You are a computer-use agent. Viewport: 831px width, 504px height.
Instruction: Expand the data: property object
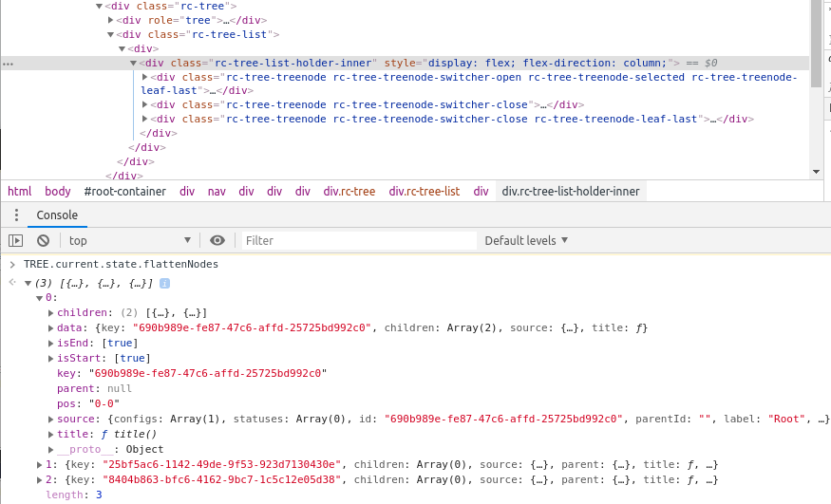51,328
